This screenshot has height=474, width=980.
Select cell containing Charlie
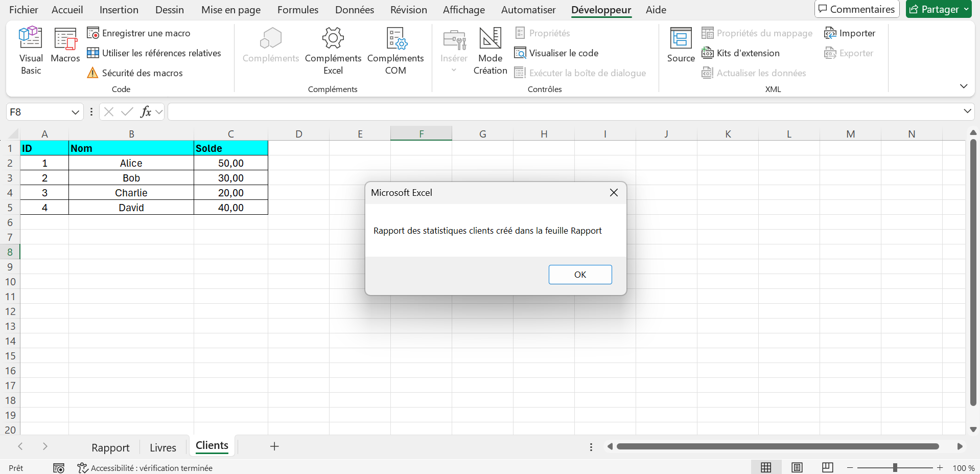[131, 193]
